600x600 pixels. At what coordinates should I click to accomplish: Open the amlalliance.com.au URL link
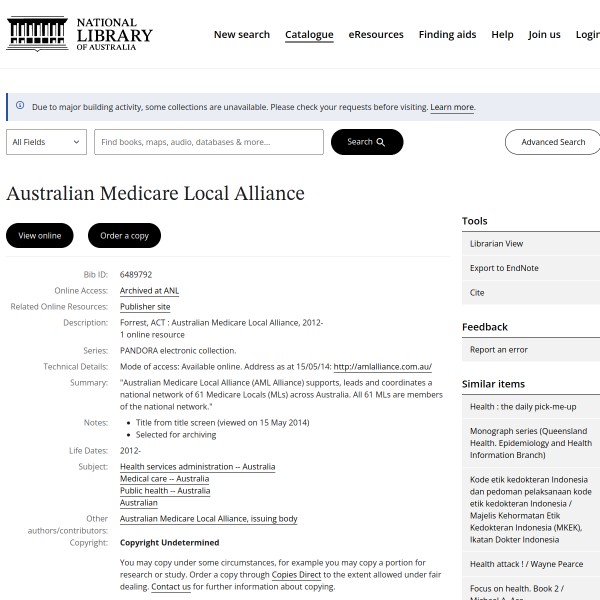point(382,367)
